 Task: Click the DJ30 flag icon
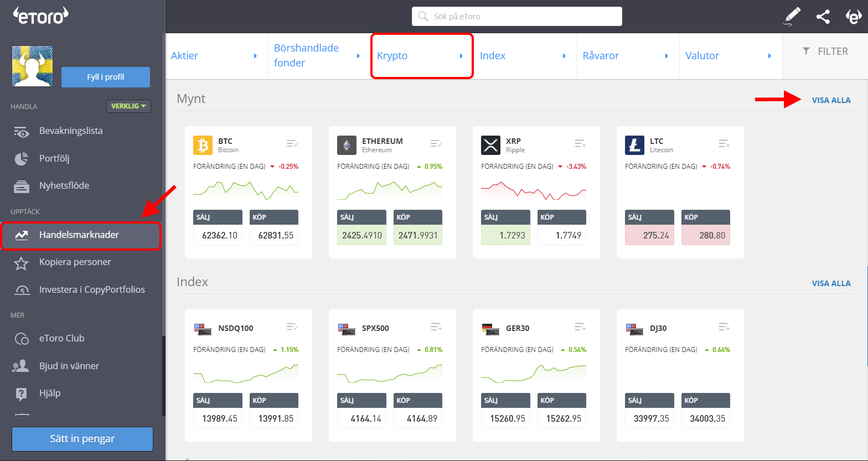634,329
